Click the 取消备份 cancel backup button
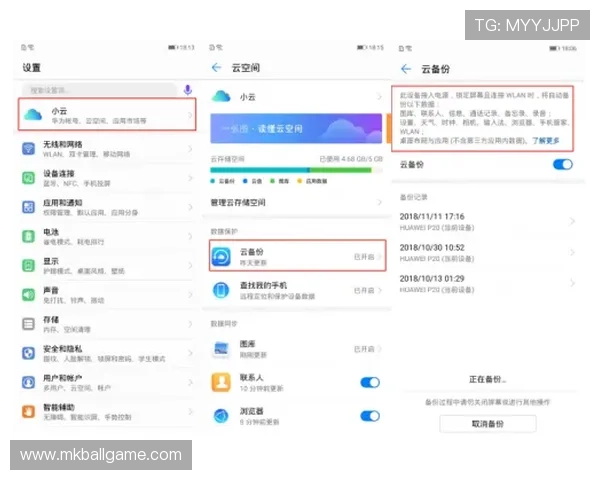This screenshot has height=480, width=600. [x=488, y=424]
